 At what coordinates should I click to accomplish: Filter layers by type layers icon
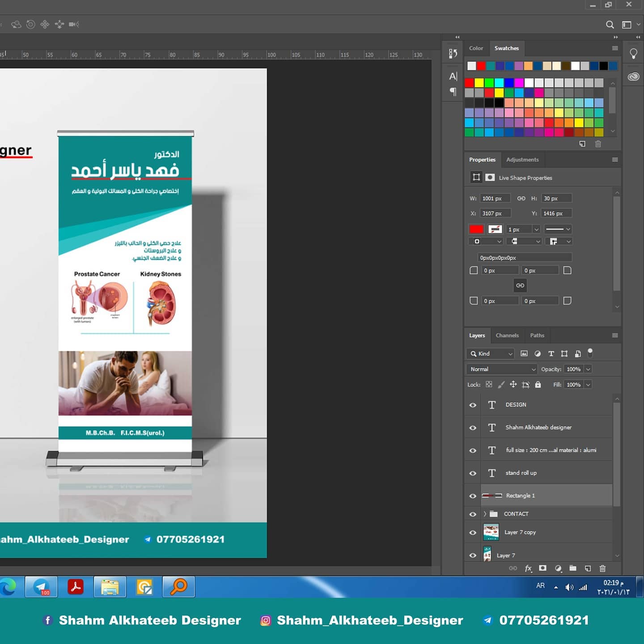pos(551,354)
